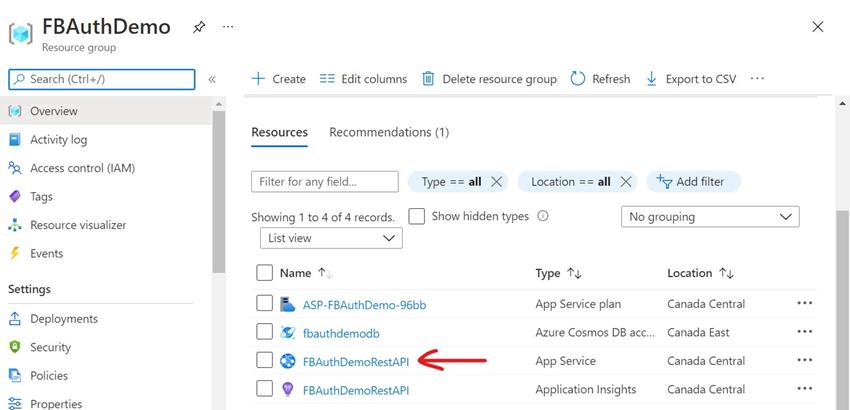The image size is (850, 410).
Task: Click the App Service plan icon
Action: (x=287, y=304)
